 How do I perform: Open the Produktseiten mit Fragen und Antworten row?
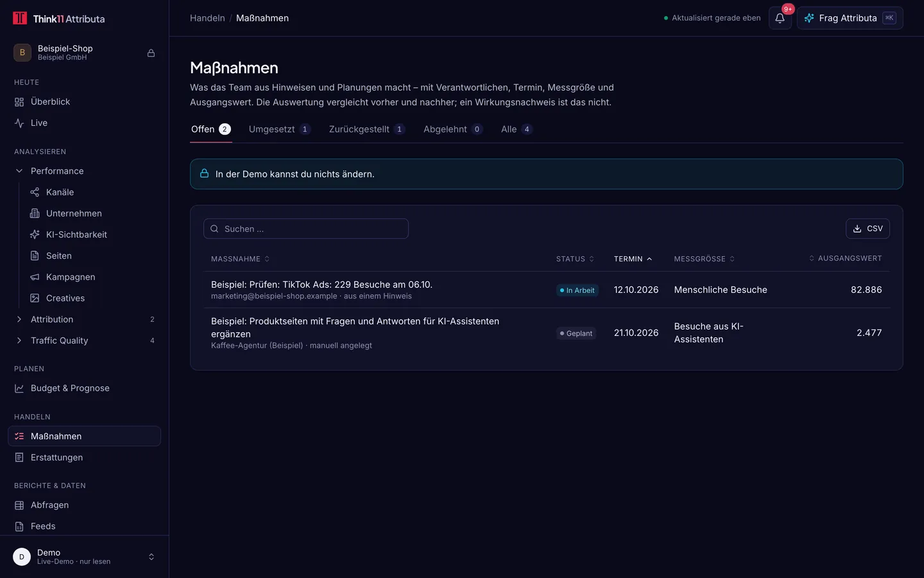547,333
